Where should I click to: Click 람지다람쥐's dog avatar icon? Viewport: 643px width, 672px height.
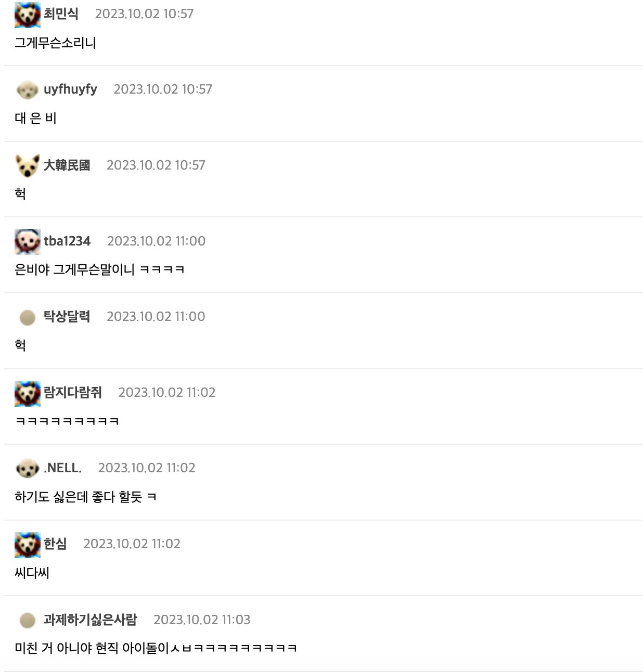click(28, 393)
